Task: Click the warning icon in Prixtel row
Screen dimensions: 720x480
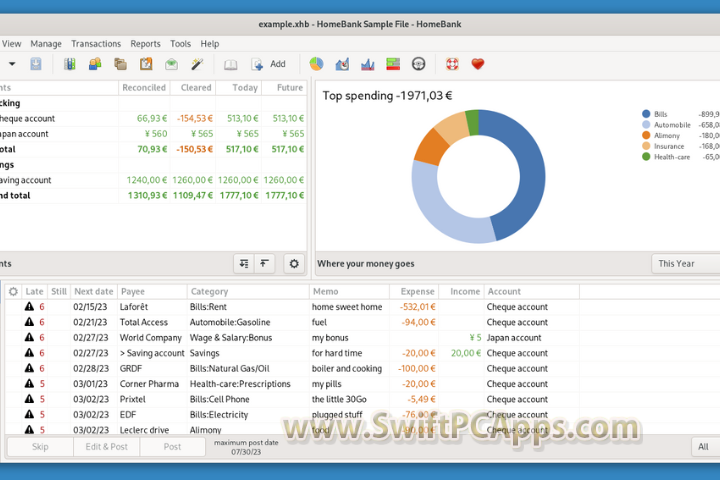Action: tap(29, 399)
